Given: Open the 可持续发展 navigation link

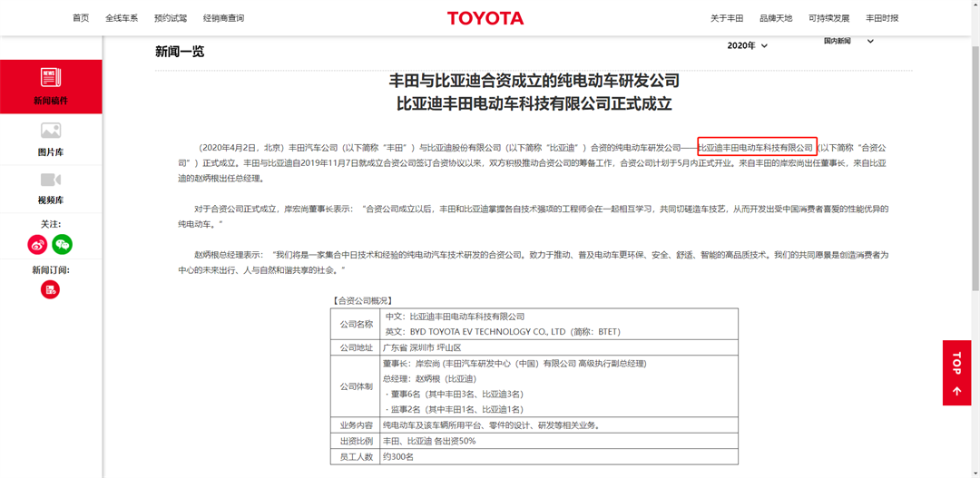Looking at the screenshot, I should [x=828, y=18].
